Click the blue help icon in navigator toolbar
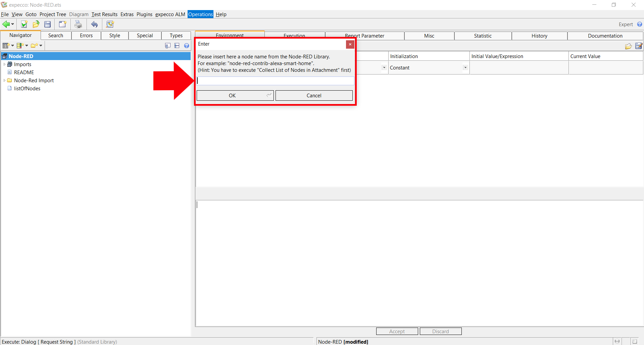The width and height of the screenshot is (644, 345). (x=187, y=46)
